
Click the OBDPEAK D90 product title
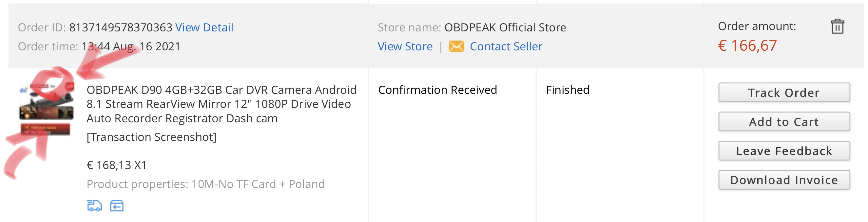click(x=221, y=104)
